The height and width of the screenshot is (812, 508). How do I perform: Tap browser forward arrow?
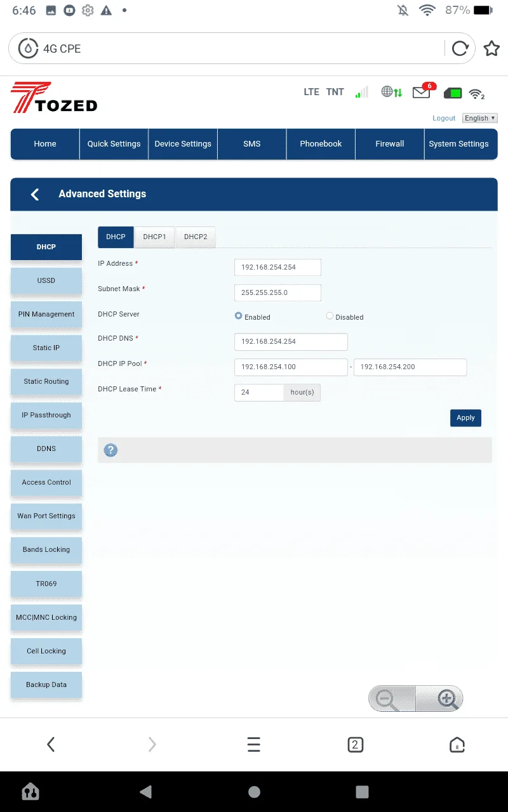[x=152, y=744]
